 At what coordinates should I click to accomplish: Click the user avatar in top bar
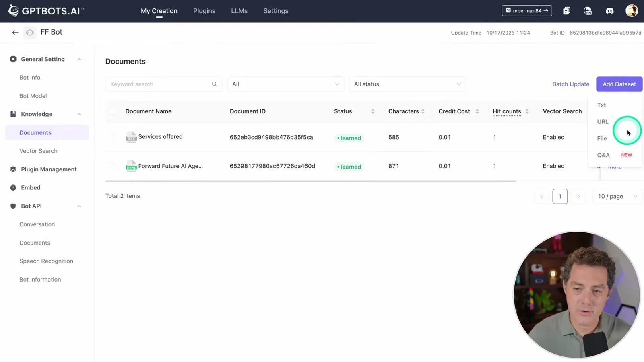pyautogui.click(x=632, y=11)
